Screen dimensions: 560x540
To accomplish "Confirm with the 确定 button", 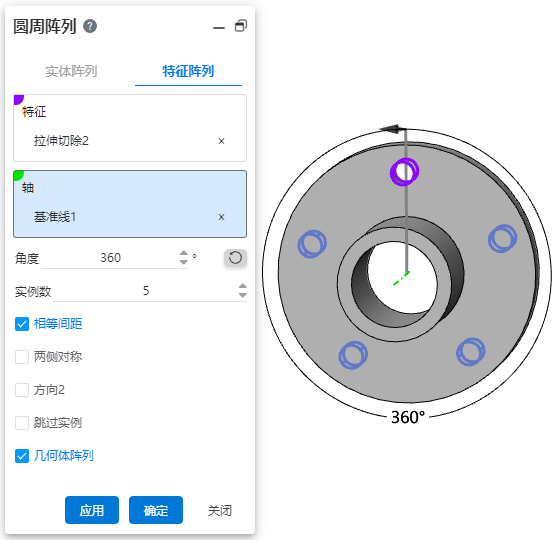I will coord(156,510).
